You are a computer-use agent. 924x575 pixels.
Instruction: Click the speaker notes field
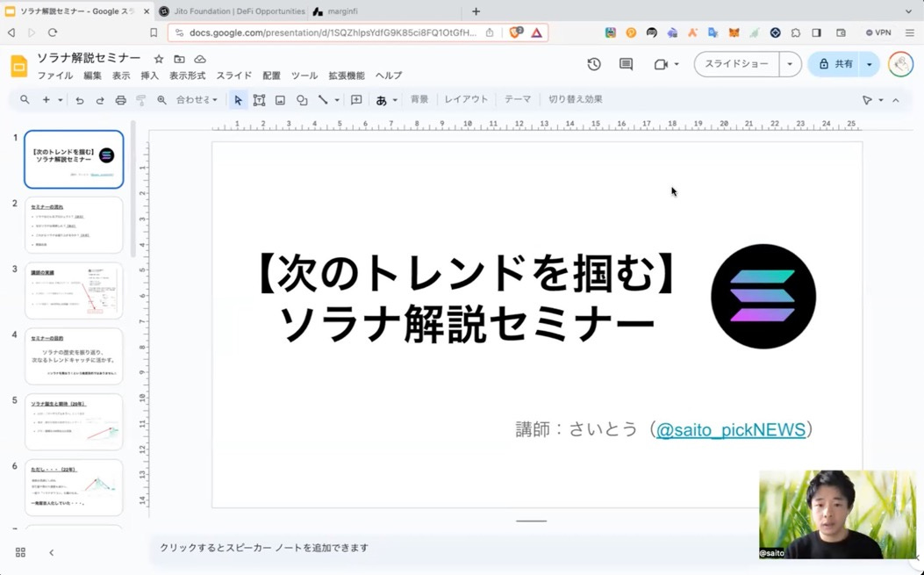454,548
